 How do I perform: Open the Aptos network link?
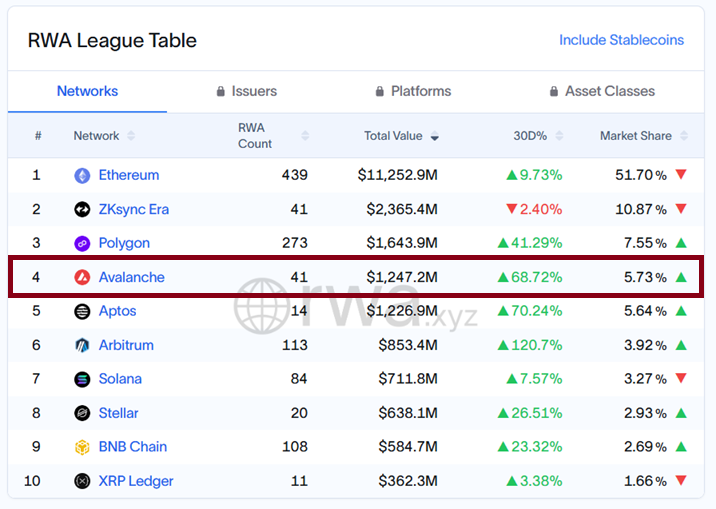point(117,311)
